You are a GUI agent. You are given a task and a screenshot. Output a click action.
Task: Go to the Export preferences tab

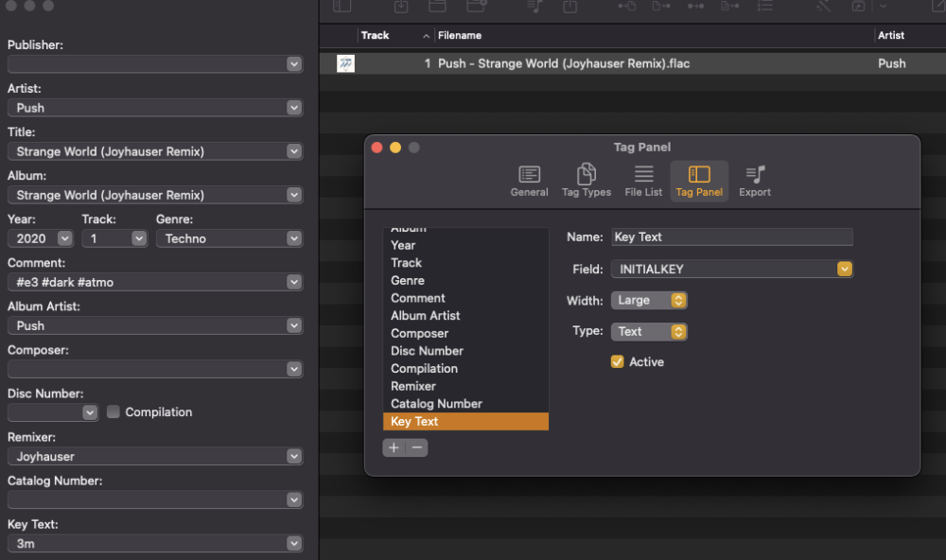755,181
